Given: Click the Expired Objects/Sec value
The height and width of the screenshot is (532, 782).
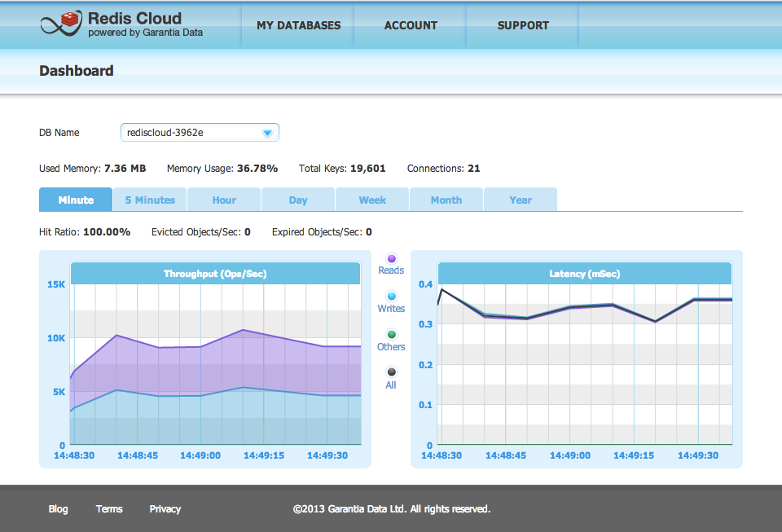Looking at the screenshot, I should (x=368, y=232).
